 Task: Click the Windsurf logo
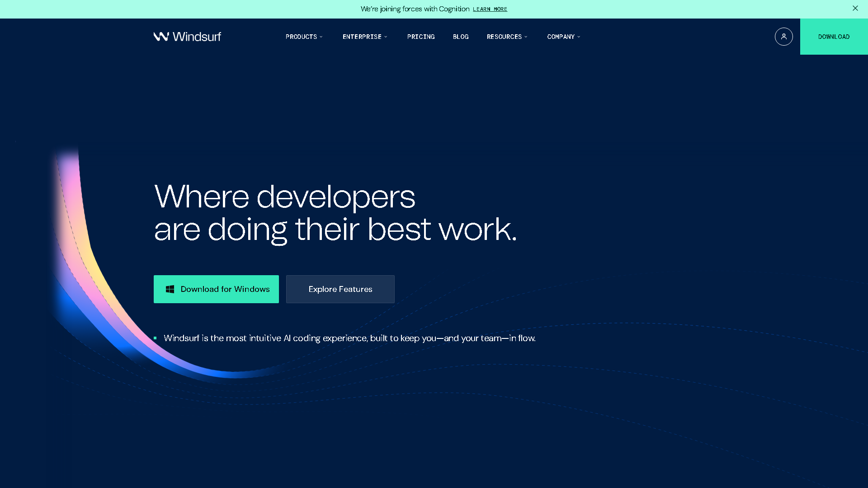click(x=187, y=37)
